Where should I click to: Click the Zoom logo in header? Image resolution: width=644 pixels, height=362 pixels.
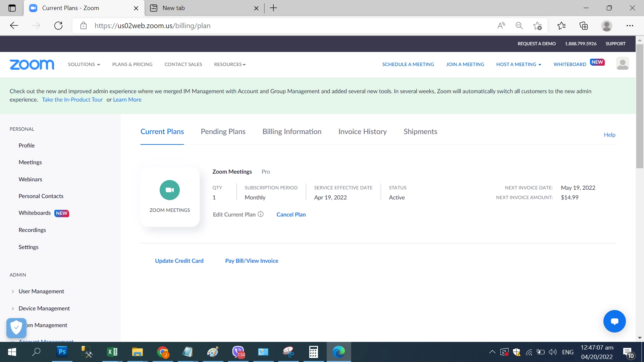(32, 64)
